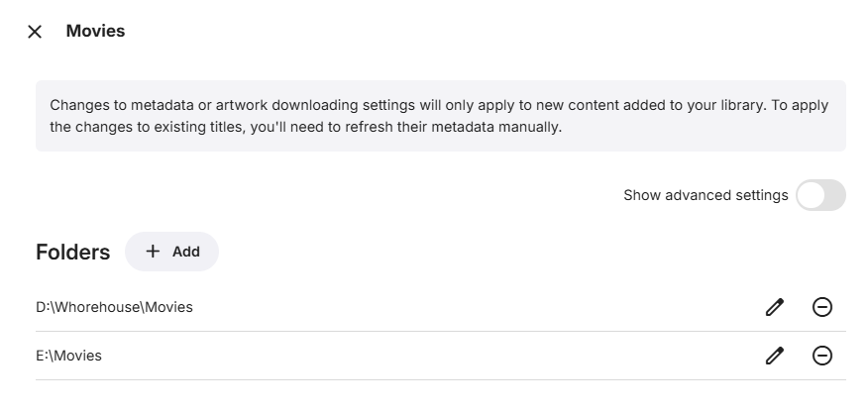Click the plus icon beside Add

pyautogui.click(x=153, y=252)
